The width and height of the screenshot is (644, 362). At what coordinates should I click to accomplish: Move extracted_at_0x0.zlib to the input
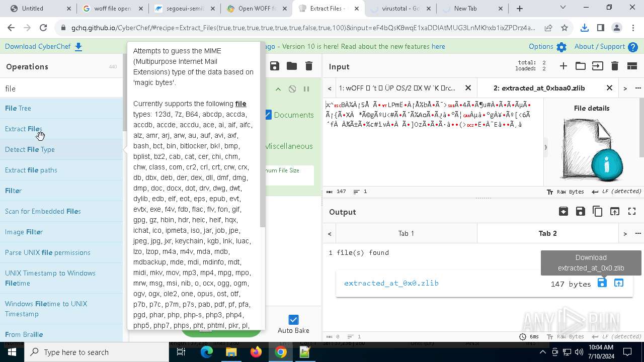pyautogui.click(x=619, y=283)
